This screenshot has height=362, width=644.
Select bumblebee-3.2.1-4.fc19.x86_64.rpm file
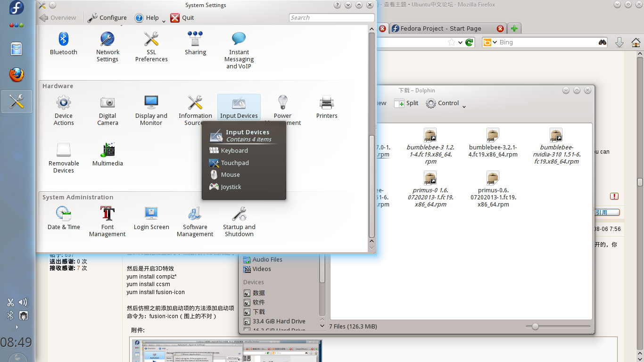point(493,143)
